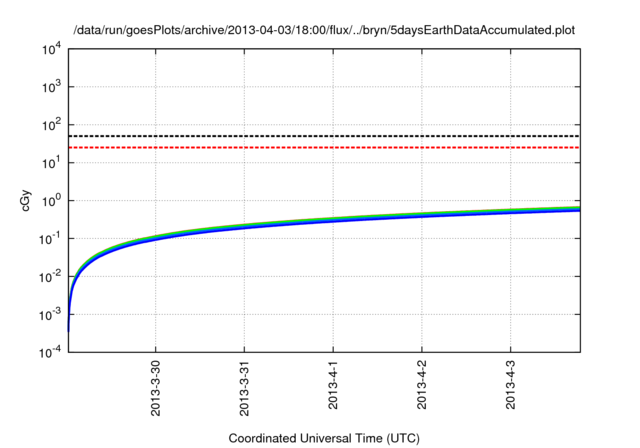This screenshot has height=448, width=640.
Task: Click the black dashed threshold line
Action: click(x=324, y=136)
